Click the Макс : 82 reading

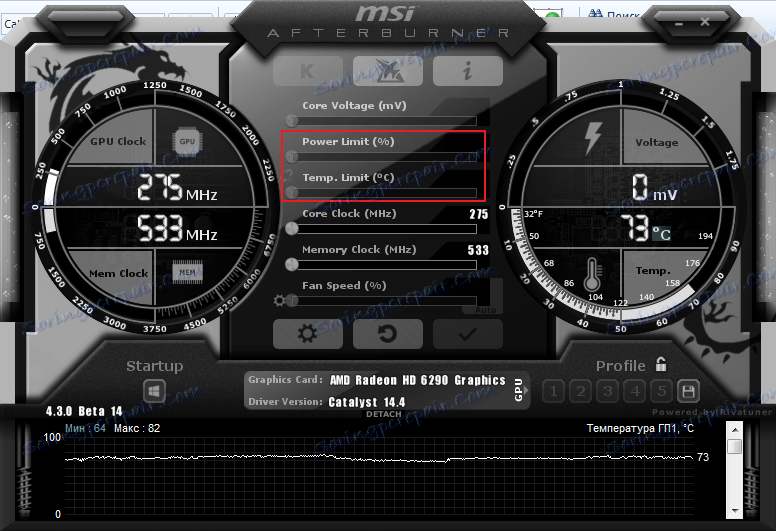click(137, 428)
